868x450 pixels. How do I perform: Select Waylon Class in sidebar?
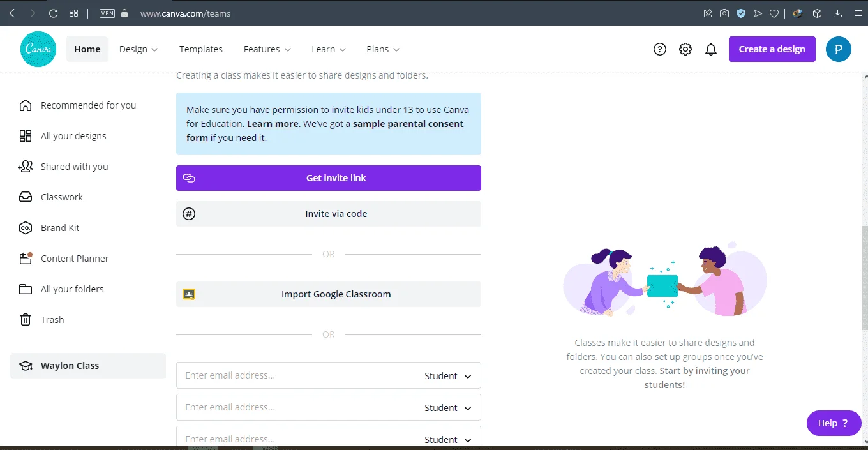[88, 366]
